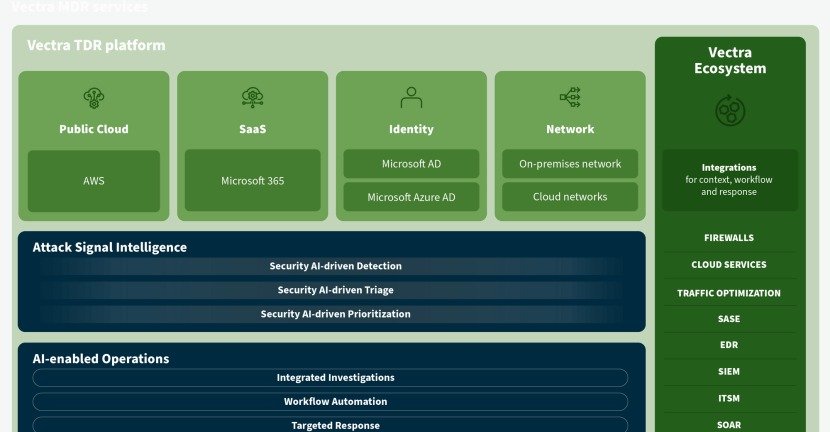Viewport: 830px width, 432px height.
Task: Select the AWS box
Action: pyautogui.click(x=94, y=181)
